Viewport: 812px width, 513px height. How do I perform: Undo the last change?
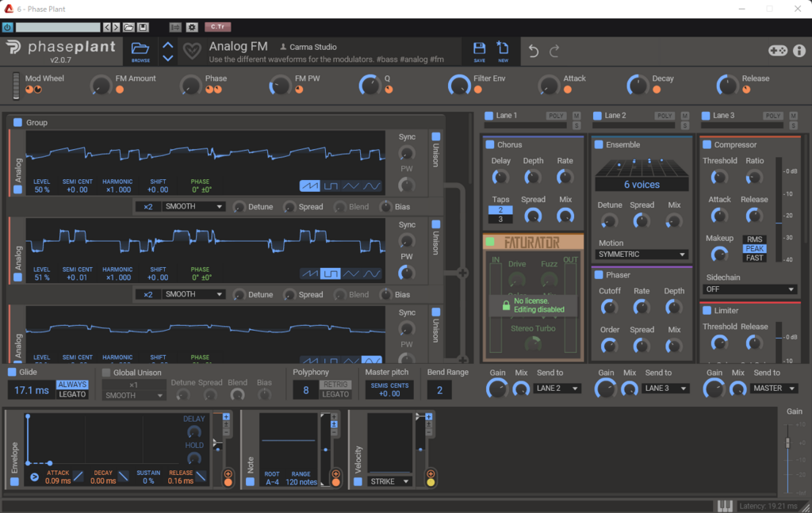534,51
